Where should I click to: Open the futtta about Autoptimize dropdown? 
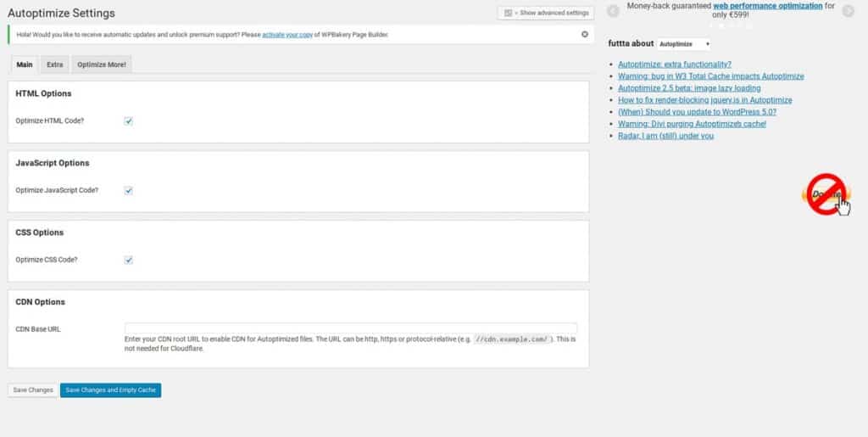pyautogui.click(x=684, y=44)
